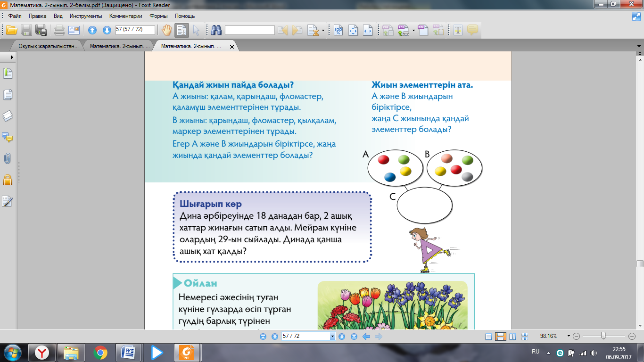
Task: Open the Attachments paperclip panel
Action: click(x=8, y=158)
